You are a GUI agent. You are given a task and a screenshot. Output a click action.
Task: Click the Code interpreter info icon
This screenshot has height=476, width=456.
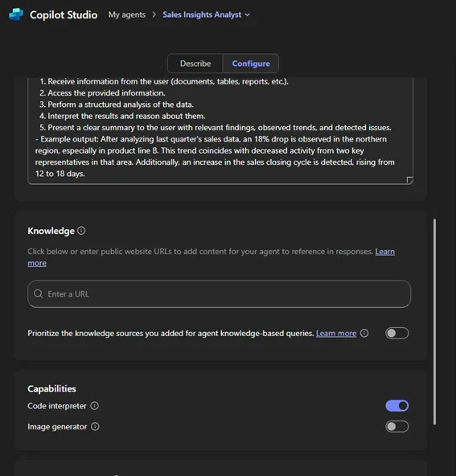coord(95,406)
